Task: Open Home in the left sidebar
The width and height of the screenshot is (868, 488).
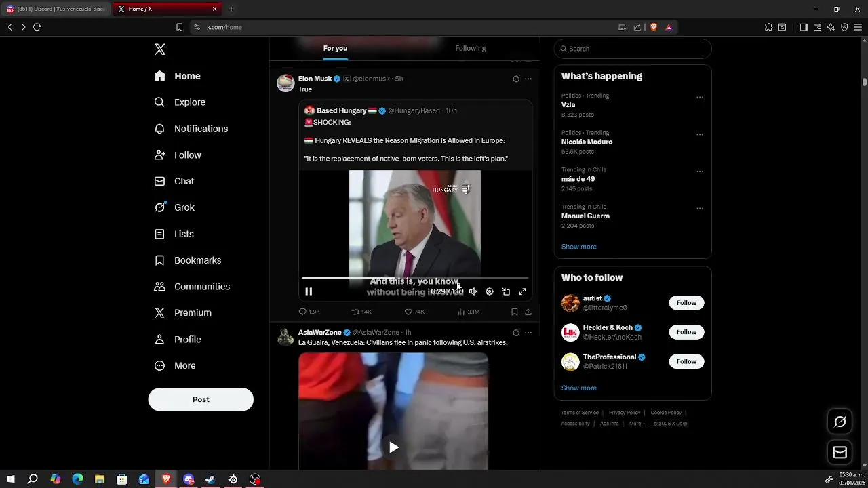Action: tap(177, 76)
